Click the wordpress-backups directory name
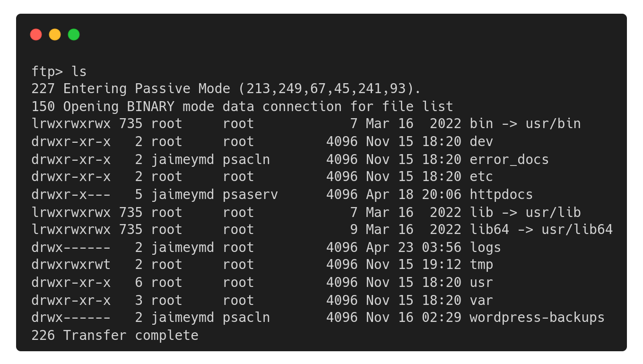The image size is (643, 364). click(x=537, y=317)
